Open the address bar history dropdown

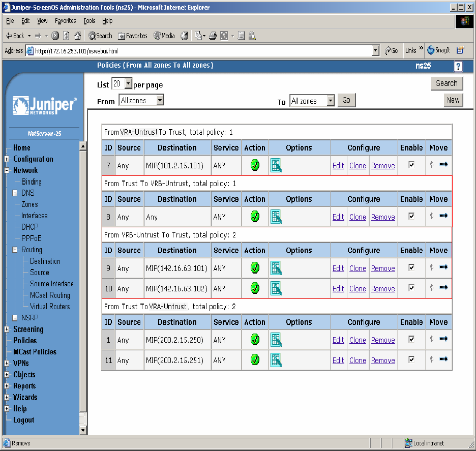click(375, 51)
